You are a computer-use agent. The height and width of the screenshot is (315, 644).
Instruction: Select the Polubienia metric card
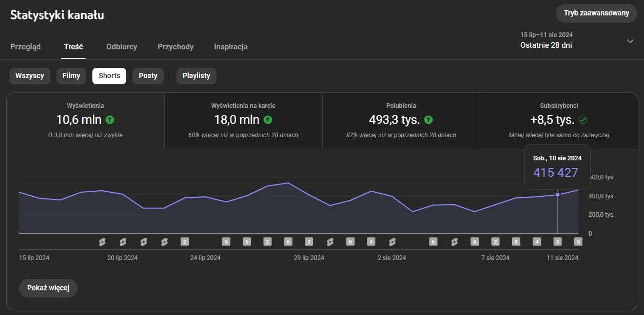pyautogui.click(x=401, y=120)
